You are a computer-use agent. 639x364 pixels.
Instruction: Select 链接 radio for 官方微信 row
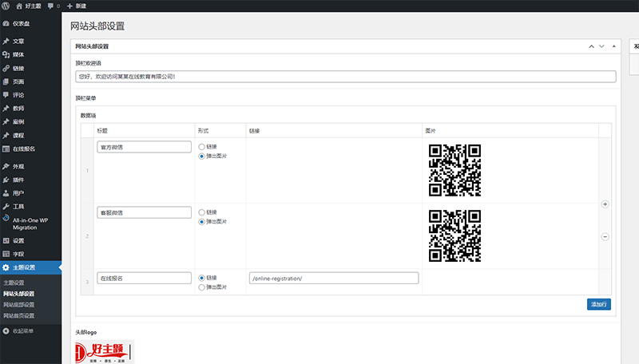(201, 147)
